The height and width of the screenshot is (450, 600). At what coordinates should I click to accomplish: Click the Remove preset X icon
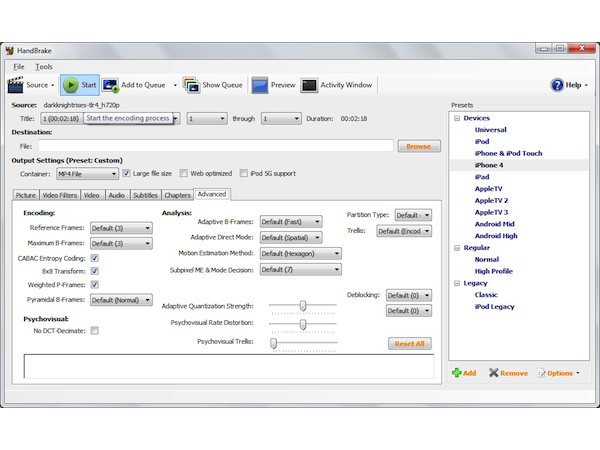pos(494,373)
